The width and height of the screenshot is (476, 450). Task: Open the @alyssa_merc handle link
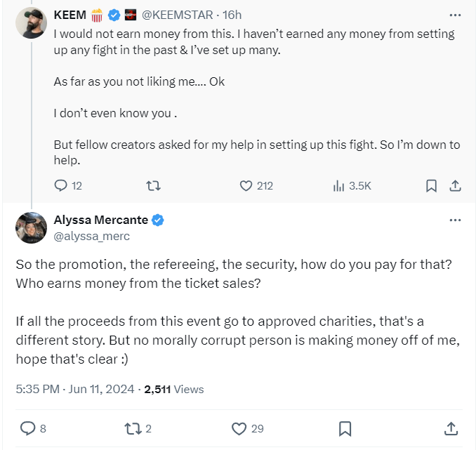pyautogui.click(x=91, y=236)
